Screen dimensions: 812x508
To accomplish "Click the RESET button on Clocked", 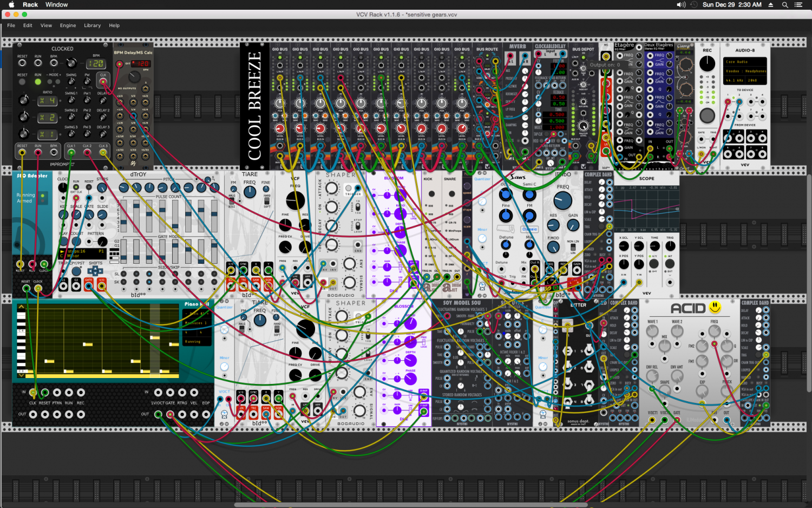I will 22,82.
